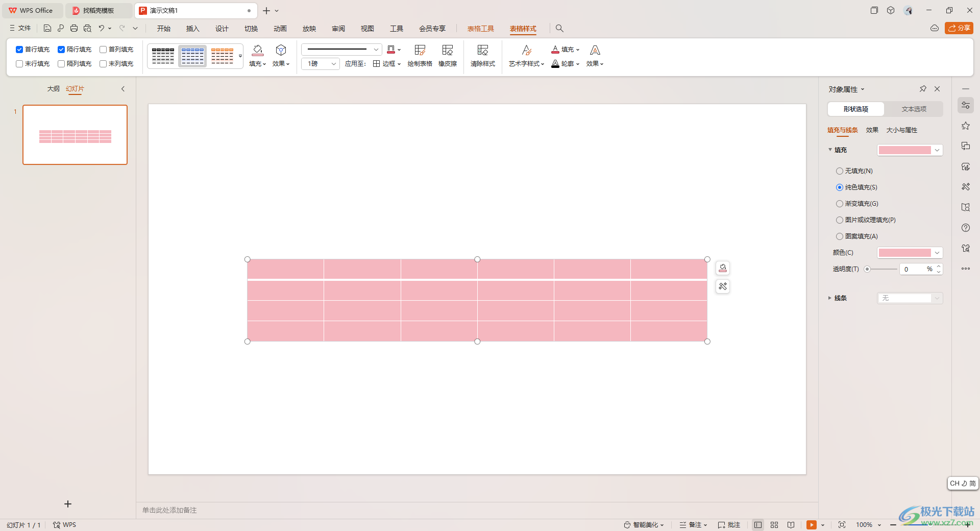Viewport: 980px width, 531px height.
Task: Click the pen color icon
Action: point(391,50)
